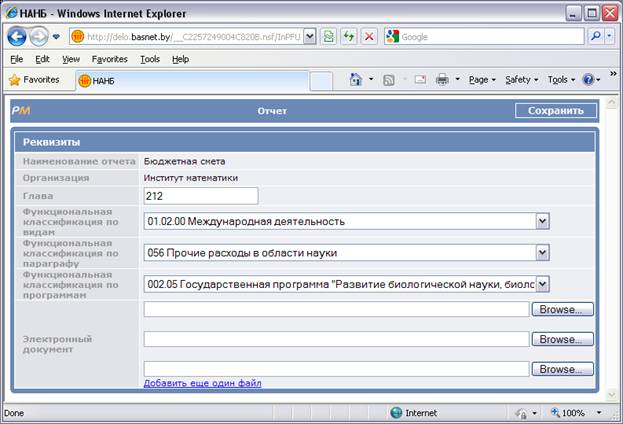Click the browser Back arrow button
The width and height of the screenshot is (623, 424).
[17, 37]
